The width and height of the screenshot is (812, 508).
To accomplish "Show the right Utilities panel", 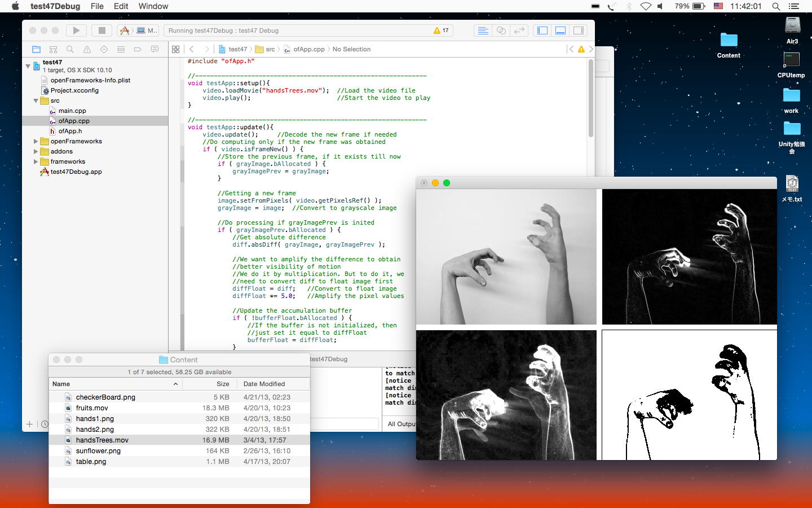I will (x=579, y=30).
